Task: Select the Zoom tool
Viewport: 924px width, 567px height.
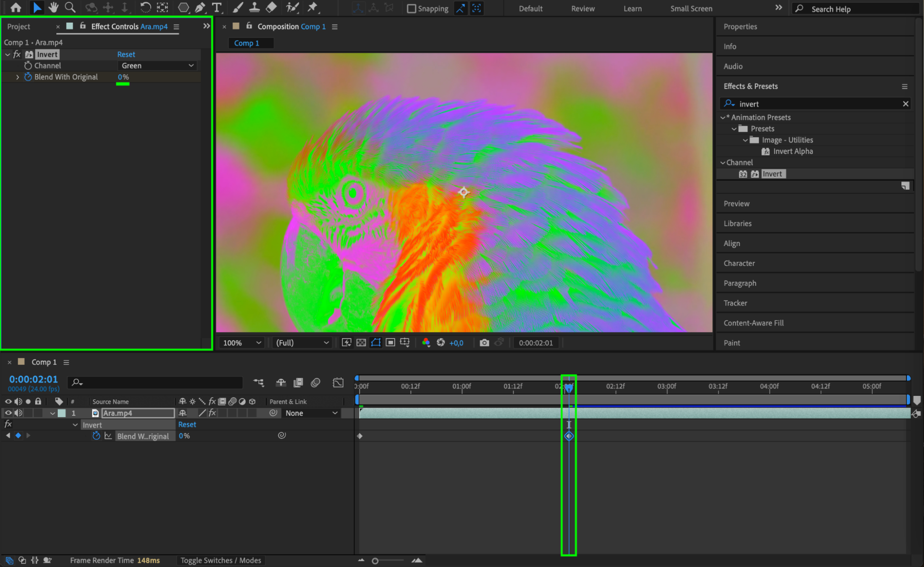Action: pos(70,7)
